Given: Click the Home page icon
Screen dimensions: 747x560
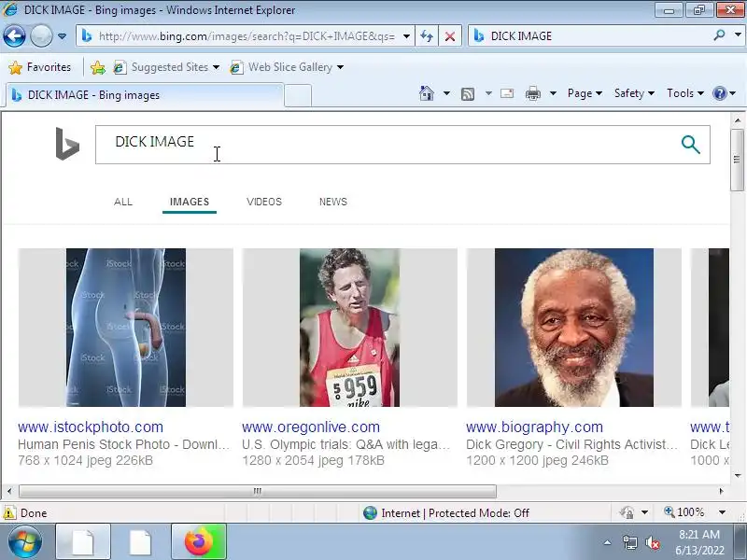Looking at the screenshot, I should [427, 93].
